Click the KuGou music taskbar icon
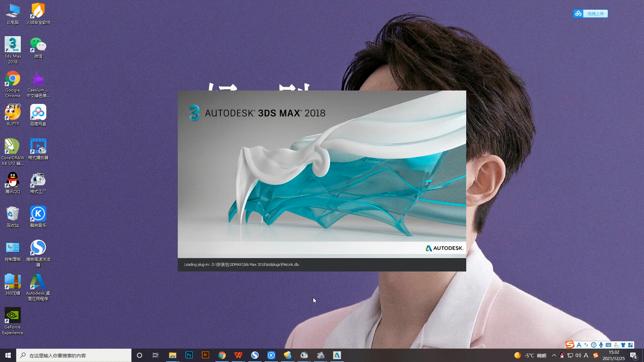Screen dimensions: 644x362 click(x=271, y=355)
